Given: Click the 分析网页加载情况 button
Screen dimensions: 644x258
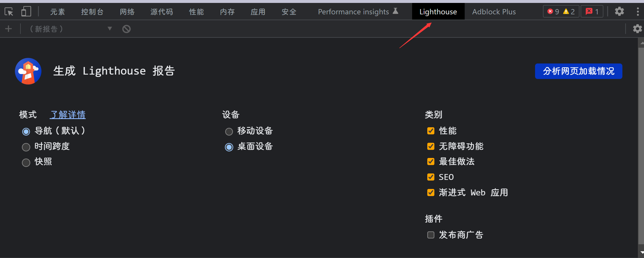Looking at the screenshot, I should pos(578,71).
